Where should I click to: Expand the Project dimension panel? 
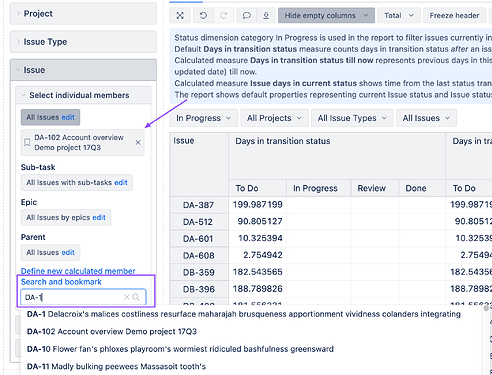tap(83, 14)
